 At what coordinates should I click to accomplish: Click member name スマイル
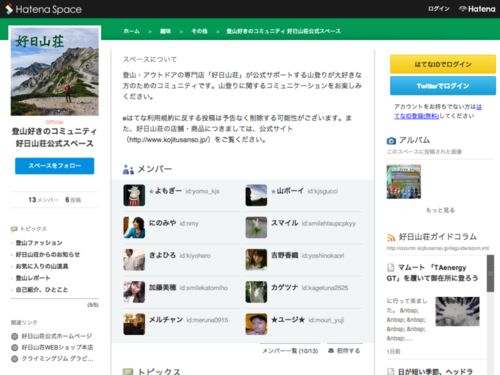[284, 223]
